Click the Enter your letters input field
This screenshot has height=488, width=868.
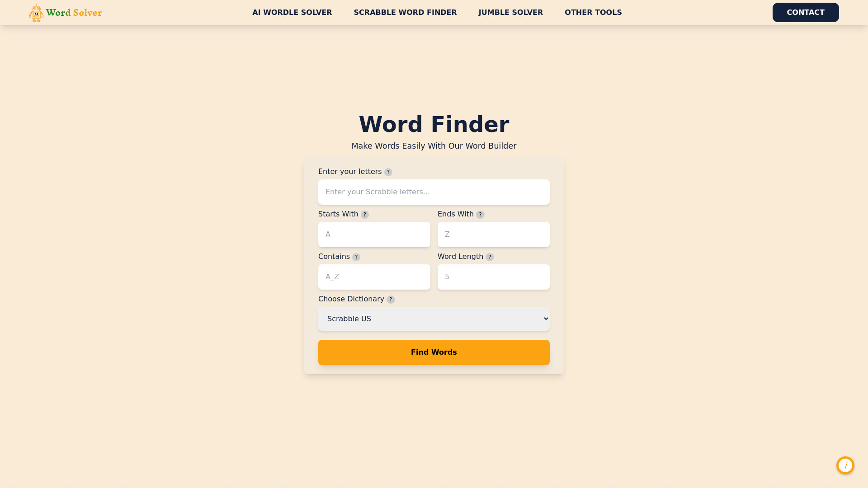[434, 191]
